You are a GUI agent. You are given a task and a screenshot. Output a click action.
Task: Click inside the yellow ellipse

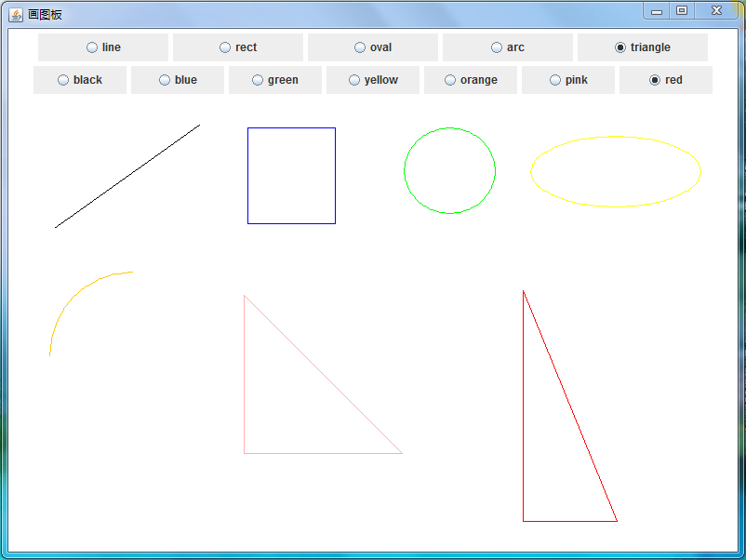click(616, 171)
